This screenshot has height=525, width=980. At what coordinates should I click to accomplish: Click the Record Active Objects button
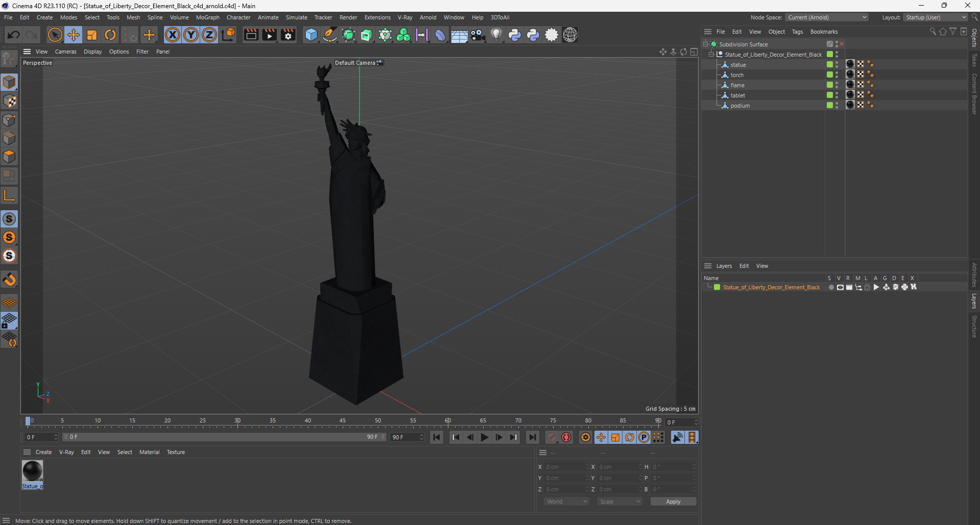(552, 437)
